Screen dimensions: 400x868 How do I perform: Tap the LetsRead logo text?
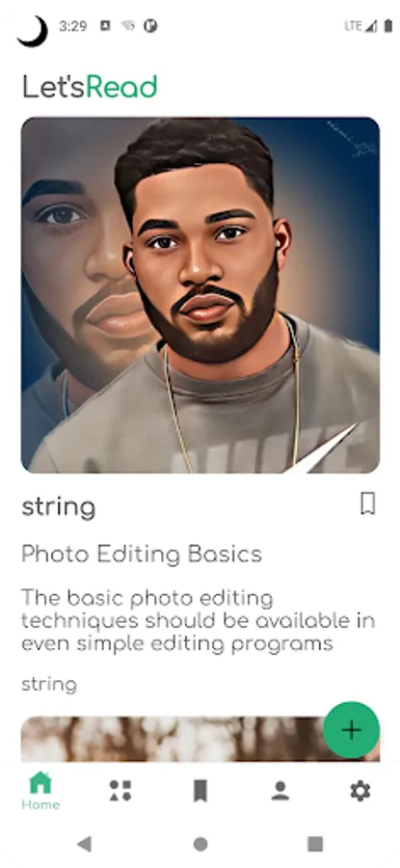[90, 87]
